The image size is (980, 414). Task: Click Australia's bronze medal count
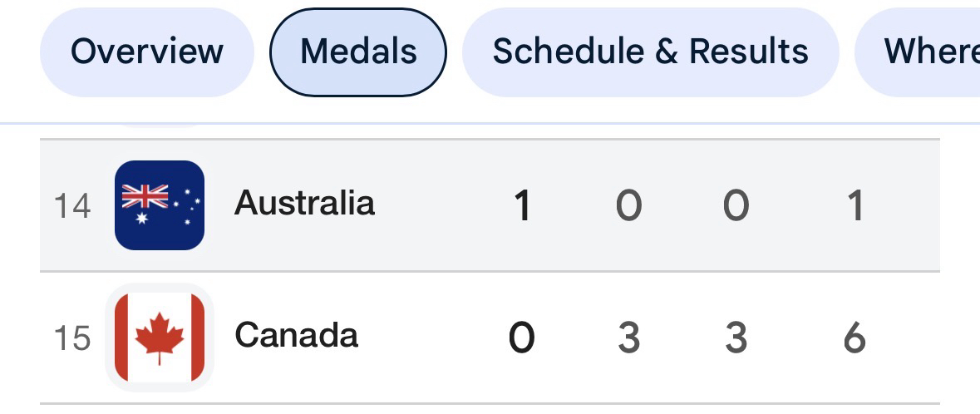click(x=736, y=205)
